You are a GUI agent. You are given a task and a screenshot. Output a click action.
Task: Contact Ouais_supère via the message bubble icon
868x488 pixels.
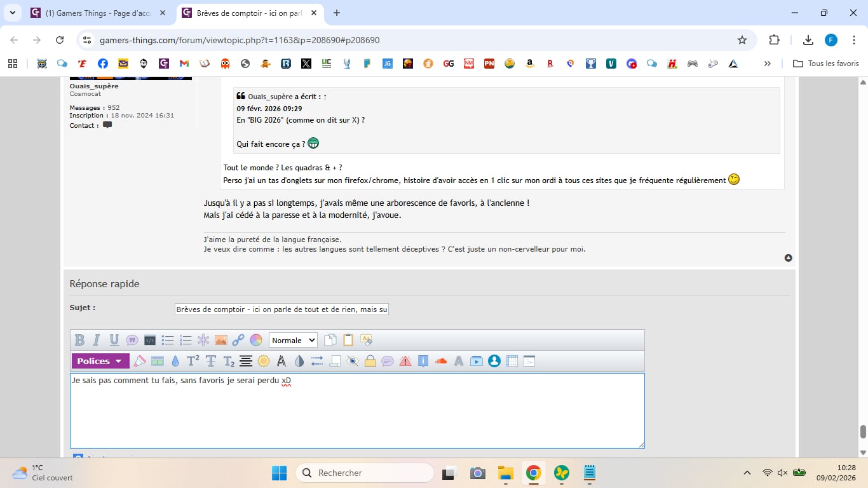(x=107, y=125)
